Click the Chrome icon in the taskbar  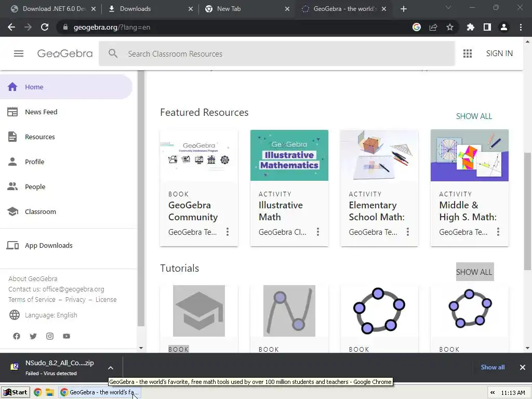37,393
